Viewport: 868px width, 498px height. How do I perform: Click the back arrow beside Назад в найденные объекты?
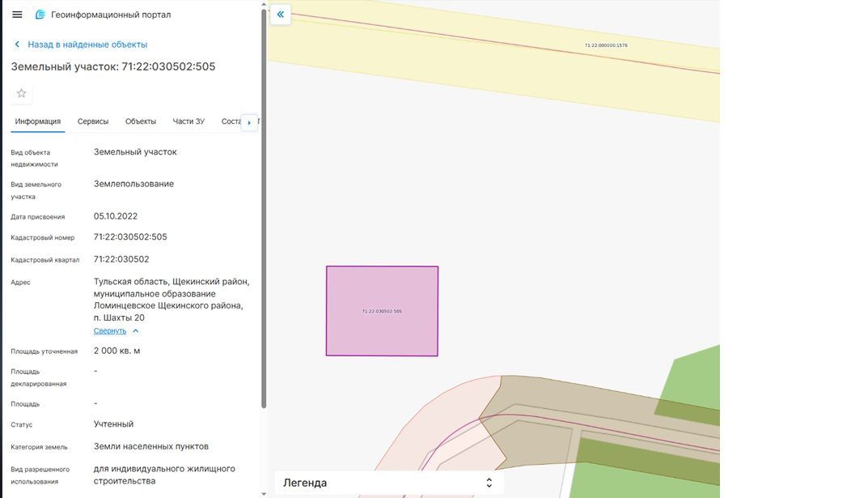[x=17, y=45]
